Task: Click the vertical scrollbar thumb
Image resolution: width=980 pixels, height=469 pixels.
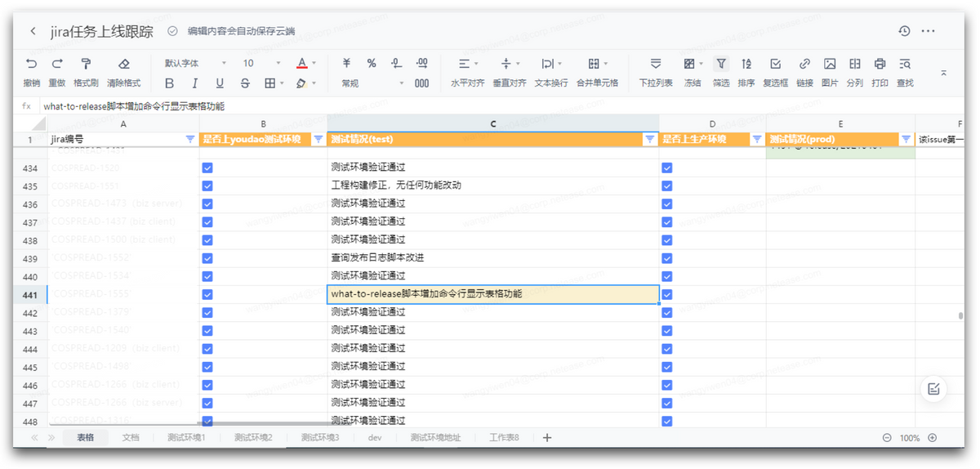Action: tap(960, 316)
